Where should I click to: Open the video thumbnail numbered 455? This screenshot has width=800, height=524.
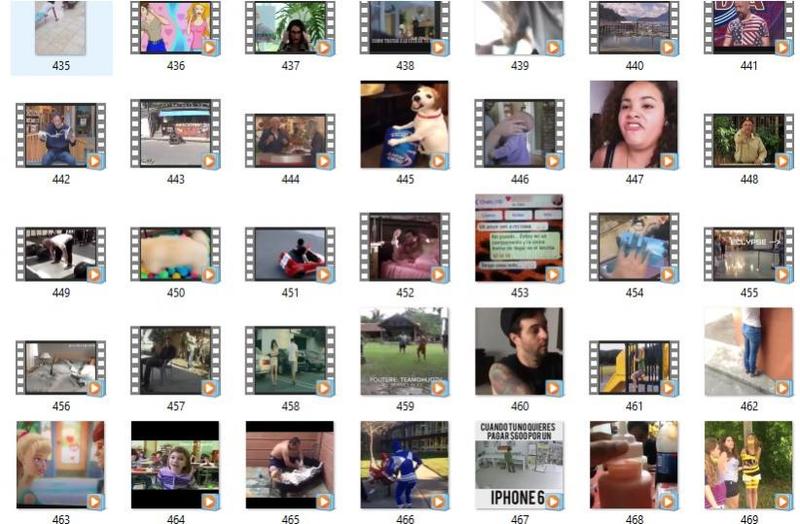[x=749, y=253]
